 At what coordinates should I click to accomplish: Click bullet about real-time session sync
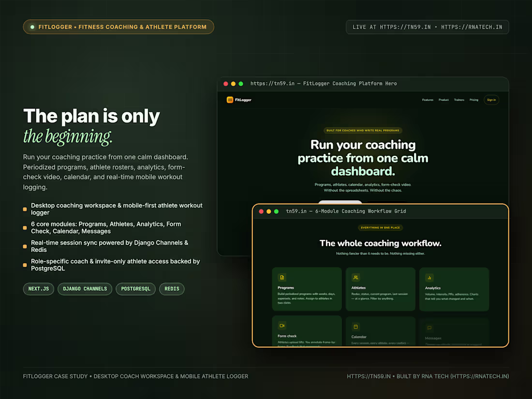[109, 246]
